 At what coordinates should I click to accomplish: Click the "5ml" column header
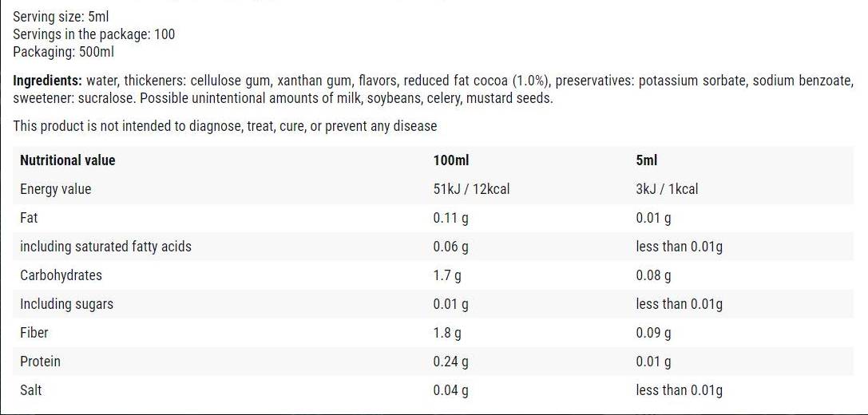click(647, 160)
